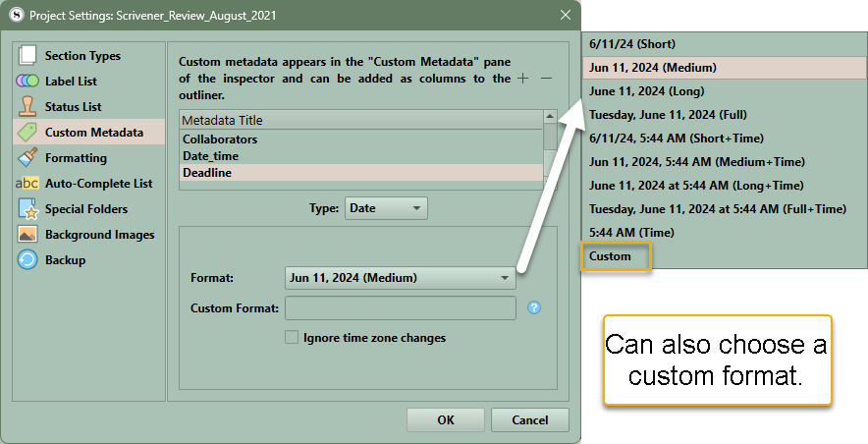The width and height of the screenshot is (868, 444).
Task: Choose Tuesday, June 11, 2024 (Full) format
Action: (x=724, y=115)
